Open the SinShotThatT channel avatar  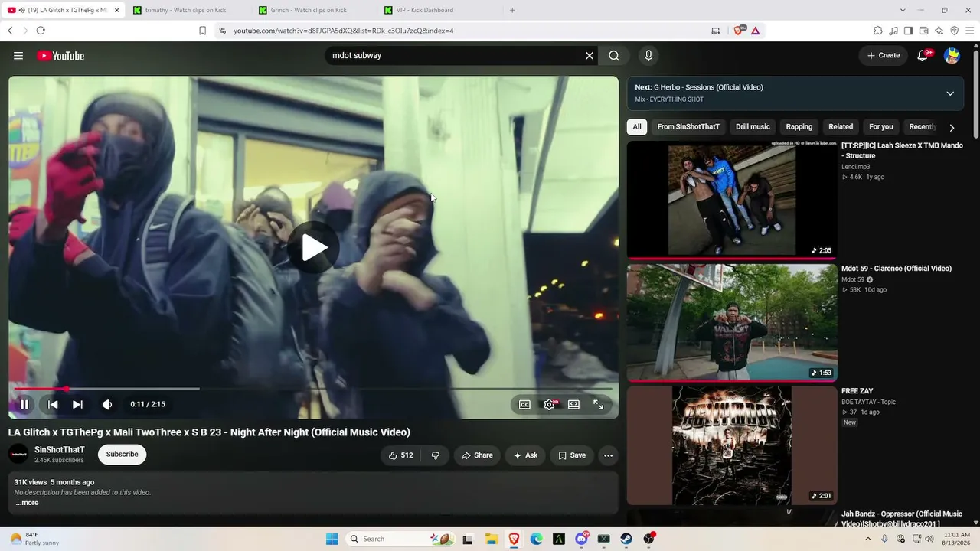(18, 455)
